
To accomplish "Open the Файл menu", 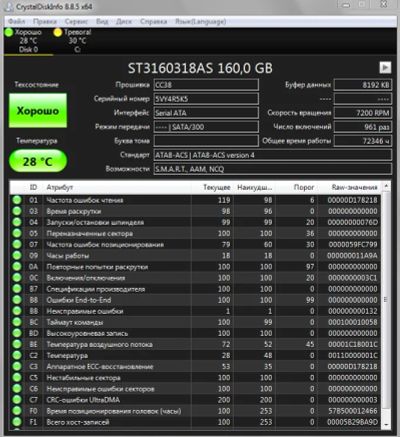I will 17,22.
